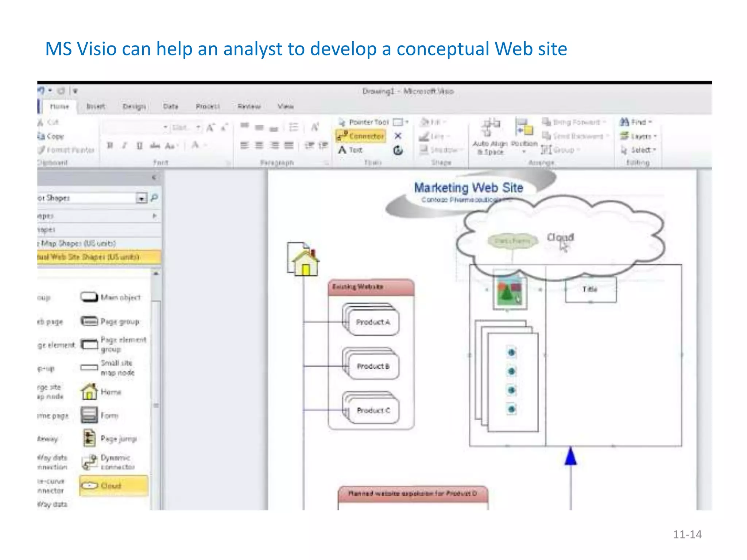Select the Page group shape
747x560 pixels.
[x=110, y=322]
